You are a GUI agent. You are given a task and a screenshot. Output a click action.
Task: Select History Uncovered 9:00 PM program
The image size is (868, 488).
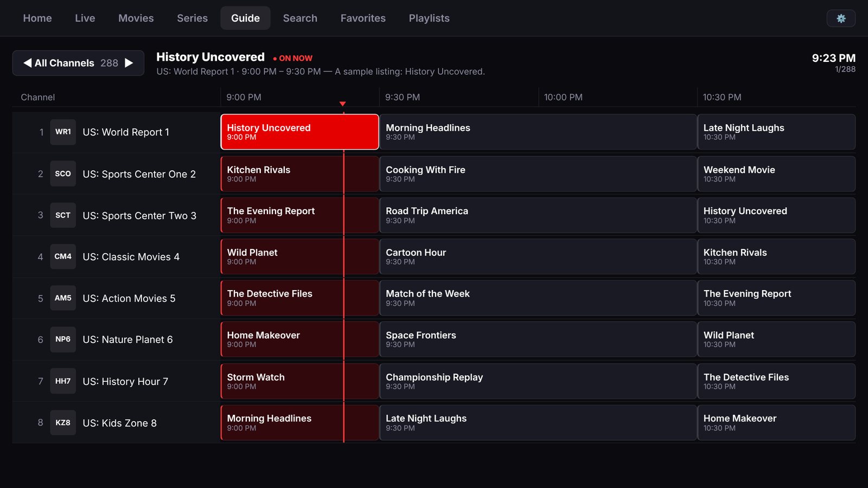299,132
